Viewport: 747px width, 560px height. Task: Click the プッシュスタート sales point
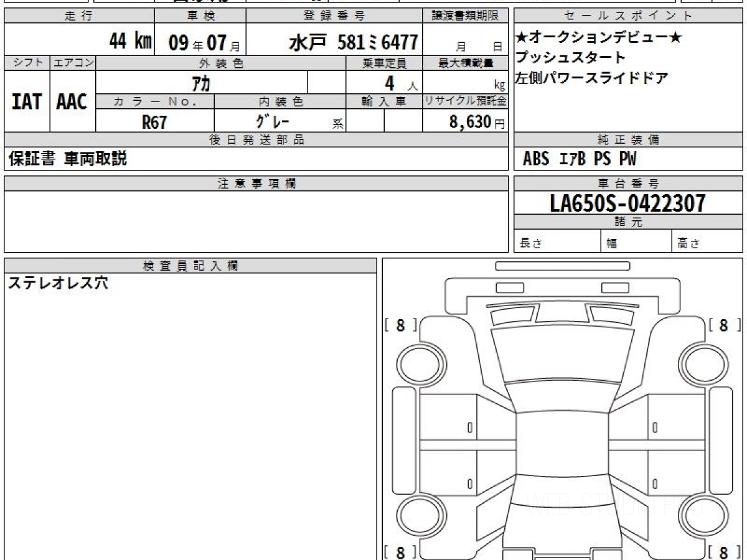[x=570, y=58]
